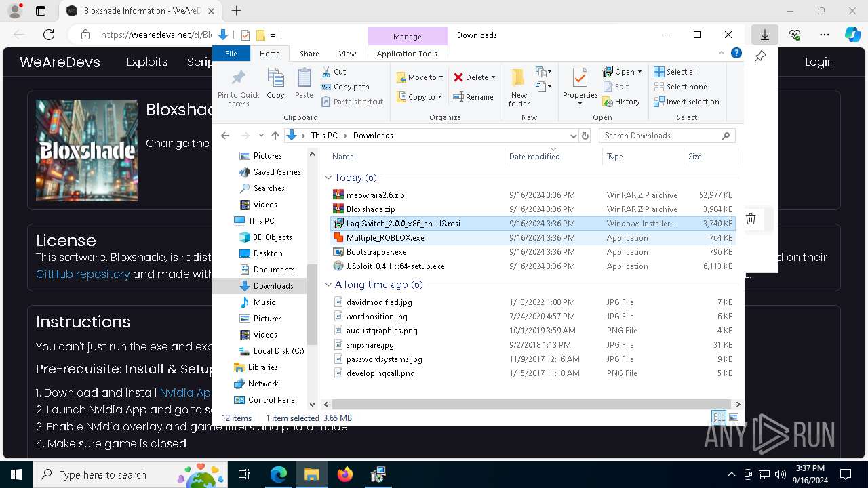
Task: Open Properties from the ribbon
Action: coord(580,86)
